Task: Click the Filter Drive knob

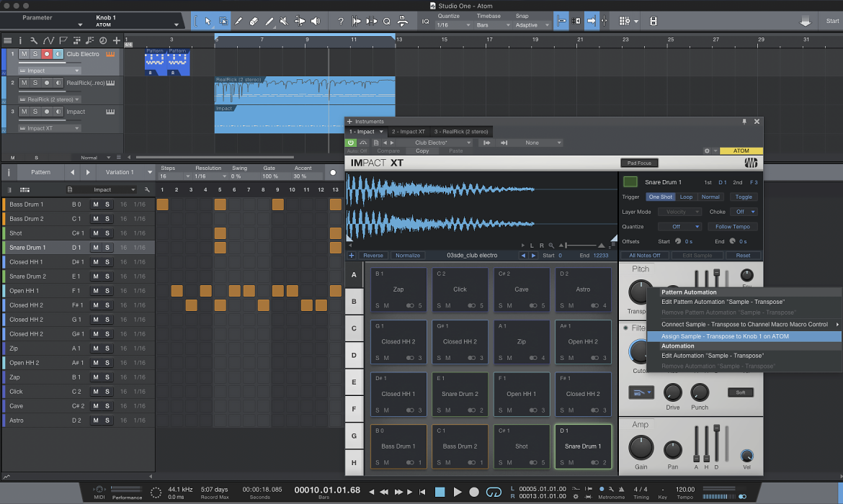Action: click(672, 393)
